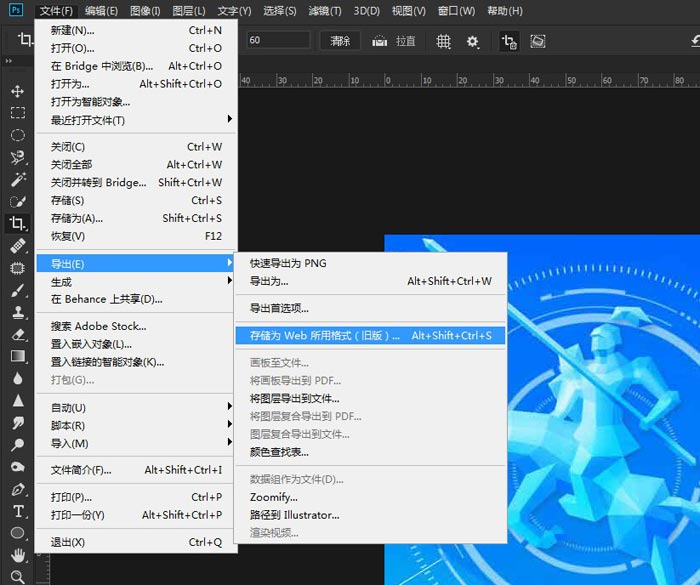Choose Quick Export as PNG

370,263
